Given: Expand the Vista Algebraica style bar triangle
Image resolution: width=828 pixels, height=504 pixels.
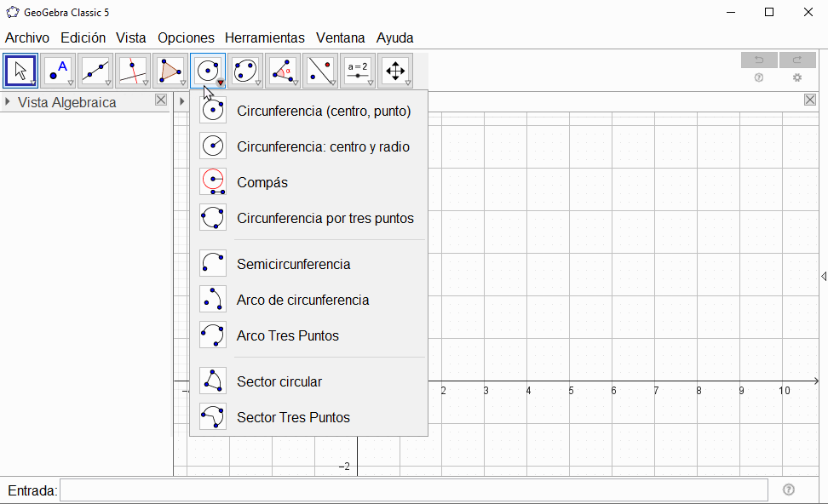Looking at the screenshot, I should point(8,102).
